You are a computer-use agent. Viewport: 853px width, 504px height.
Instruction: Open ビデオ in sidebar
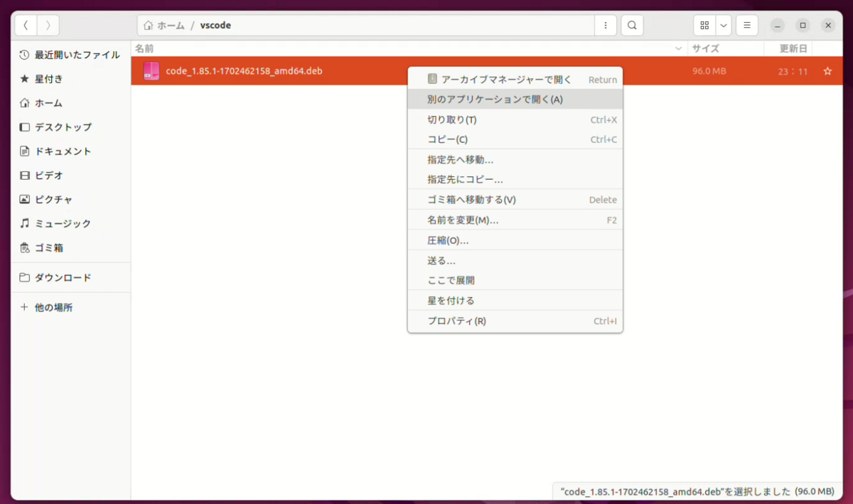point(70,176)
